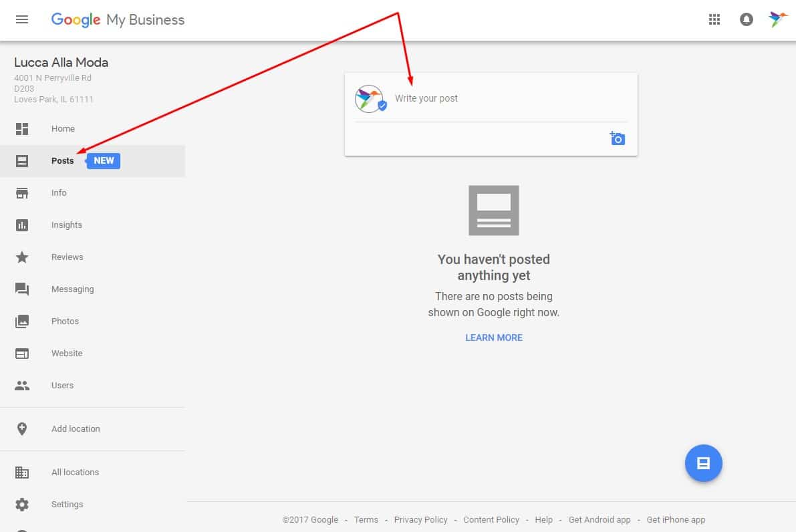Add a photo with the camera icon
Screen dimensions: 796x532
(618, 138)
